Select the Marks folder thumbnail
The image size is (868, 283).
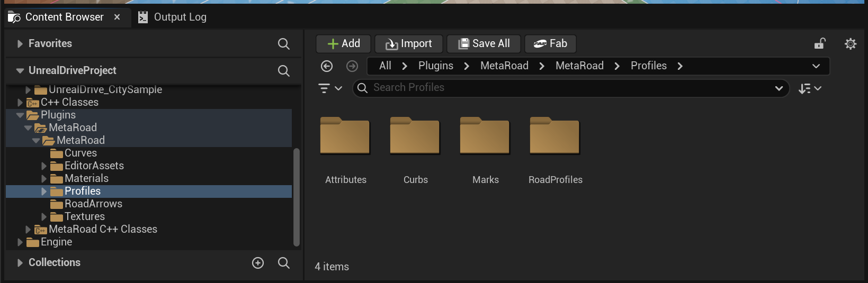pos(485,135)
